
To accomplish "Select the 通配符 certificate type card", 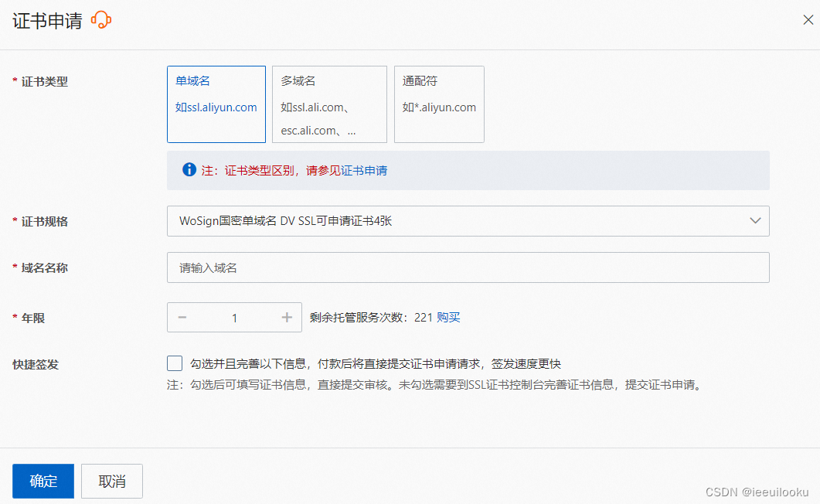I will pyautogui.click(x=439, y=104).
